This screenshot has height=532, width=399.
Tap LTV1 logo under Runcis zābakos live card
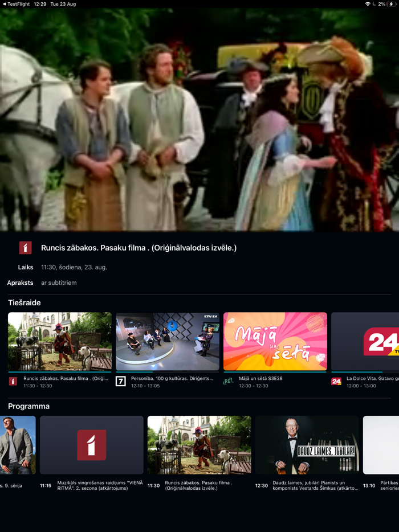(13, 382)
